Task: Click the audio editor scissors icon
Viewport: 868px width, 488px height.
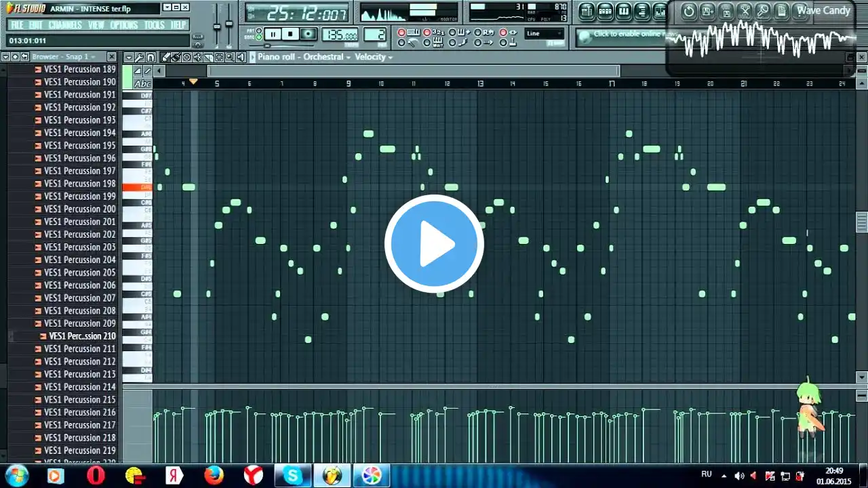Action: (x=745, y=11)
